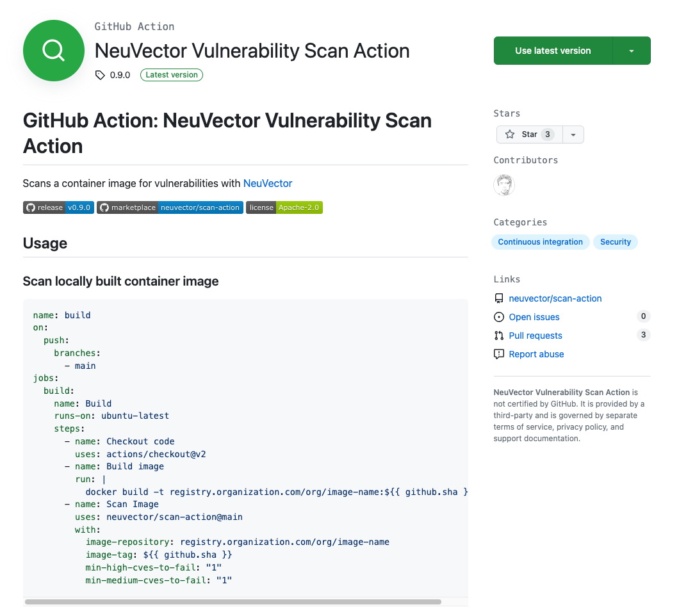679x616 pixels.
Task: Click the Use latest version button
Action: pyautogui.click(x=553, y=51)
